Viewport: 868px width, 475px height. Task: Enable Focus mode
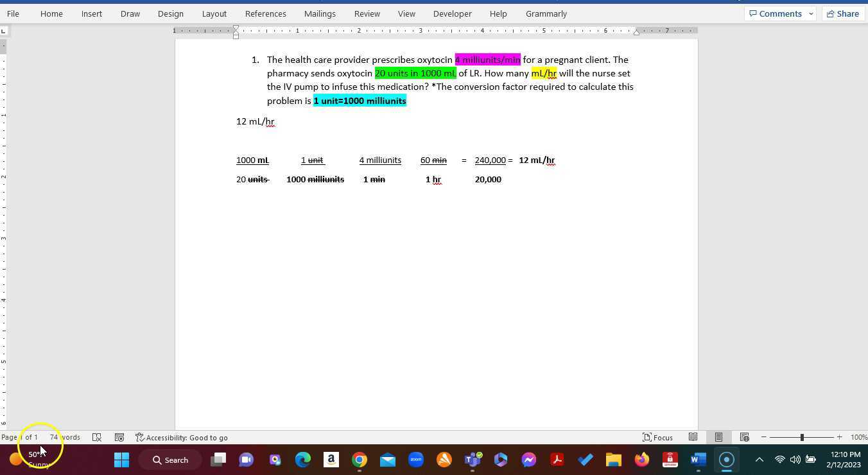tap(658, 437)
